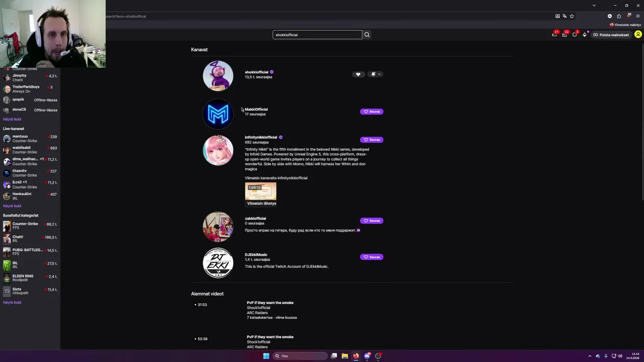Image resolution: width=644 pixels, height=362 pixels.
Task: Open infinitynikkiofficial pink-haired avatar
Action: (218, 150)
